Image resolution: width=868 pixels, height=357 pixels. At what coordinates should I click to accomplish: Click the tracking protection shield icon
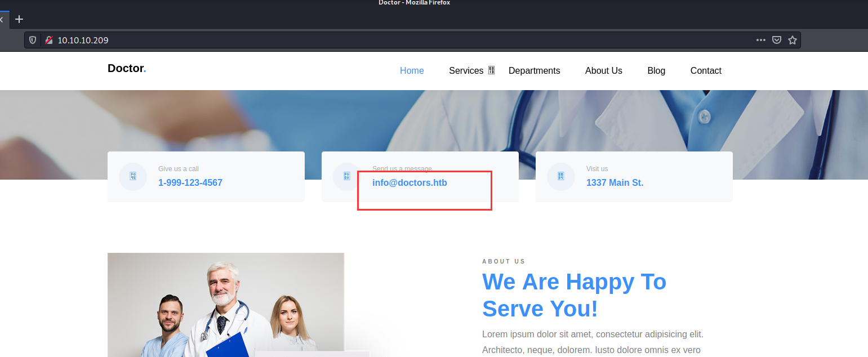[x=33, y=40]
